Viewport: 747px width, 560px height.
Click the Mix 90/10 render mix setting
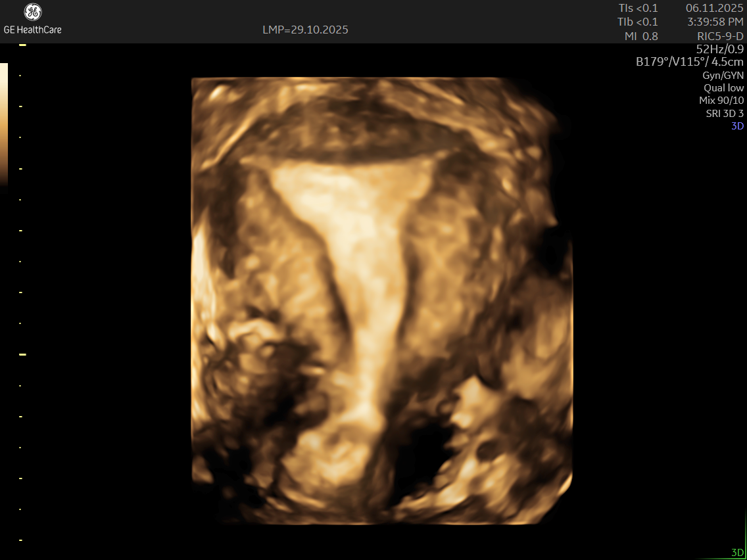(721, 101)
